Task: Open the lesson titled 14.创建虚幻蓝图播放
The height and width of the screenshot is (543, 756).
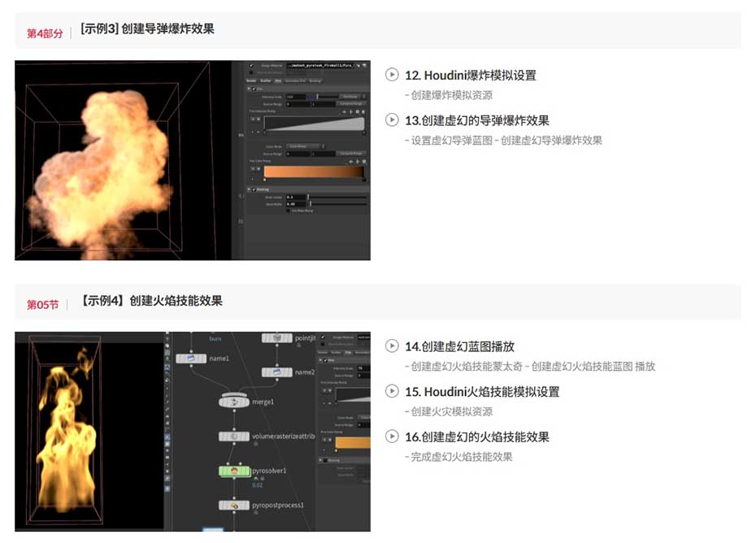Action: [x=459, y=346]
